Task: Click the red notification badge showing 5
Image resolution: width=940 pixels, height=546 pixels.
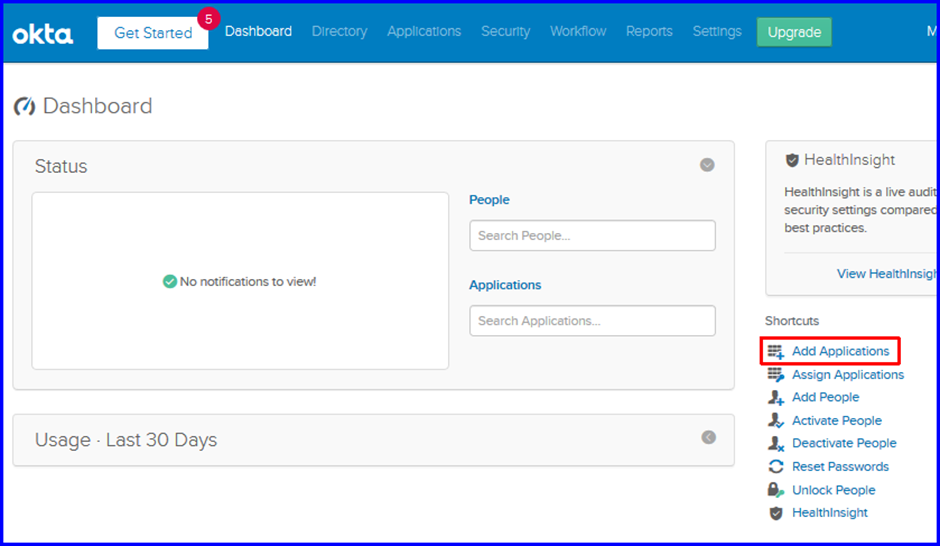Action: point(209,19)
